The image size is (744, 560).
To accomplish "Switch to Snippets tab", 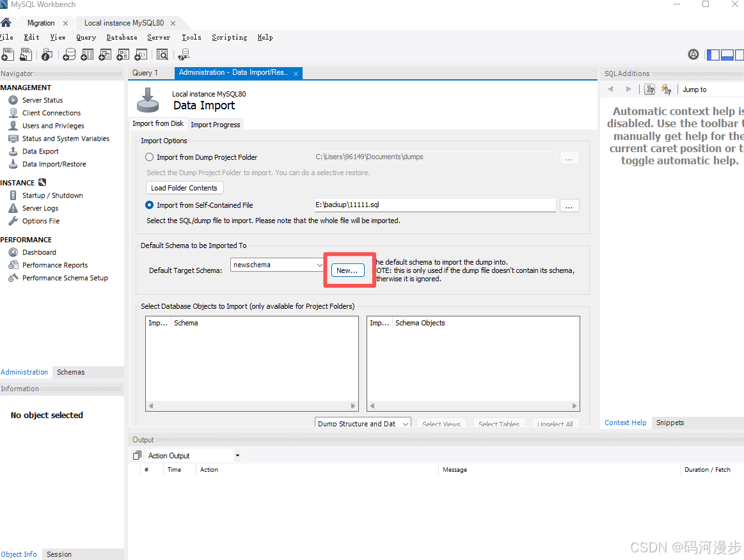I will tap(670, 423).
